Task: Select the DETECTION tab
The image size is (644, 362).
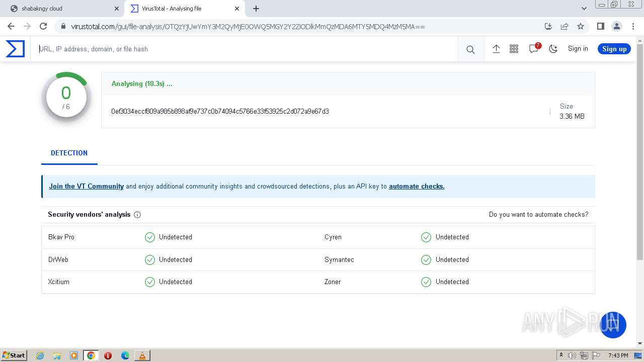Action: (69, 153)
